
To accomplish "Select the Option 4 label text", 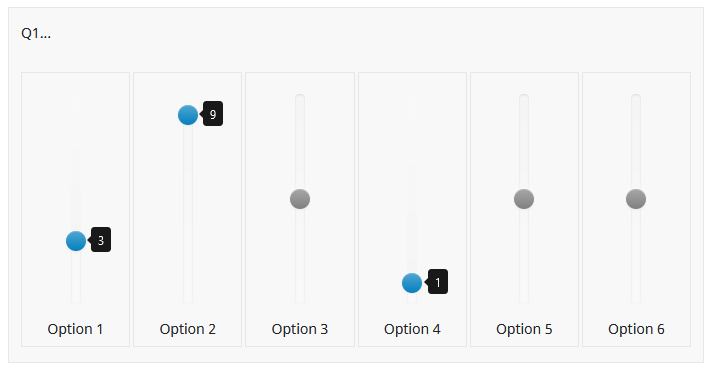I will point(412,329).
